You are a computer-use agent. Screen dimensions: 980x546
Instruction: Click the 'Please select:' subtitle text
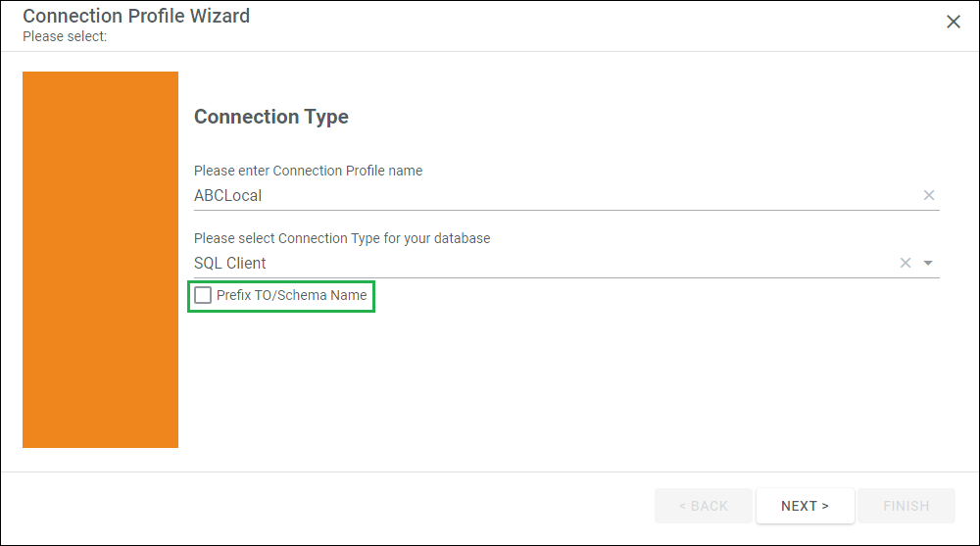point(65,36)
